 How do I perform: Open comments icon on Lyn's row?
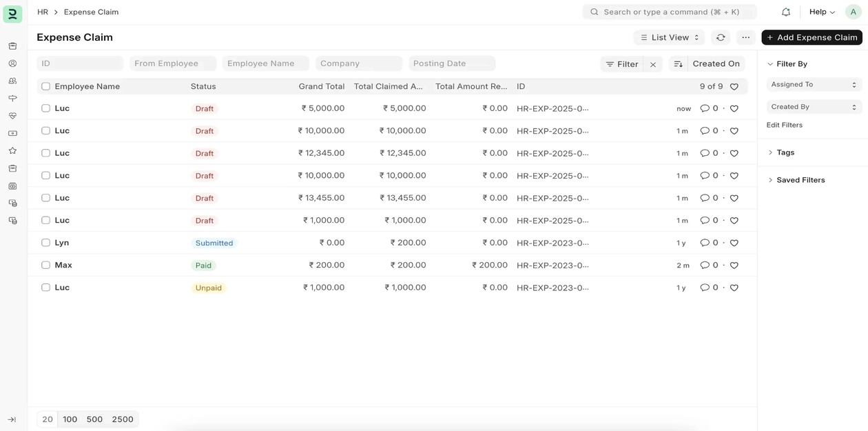click(704, 243)
